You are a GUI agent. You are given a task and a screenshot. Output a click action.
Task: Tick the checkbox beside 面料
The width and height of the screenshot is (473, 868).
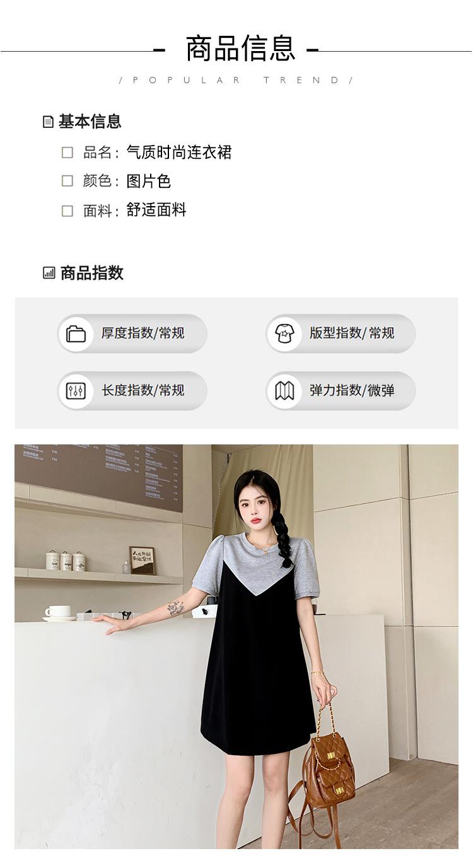tap(67, 211)
